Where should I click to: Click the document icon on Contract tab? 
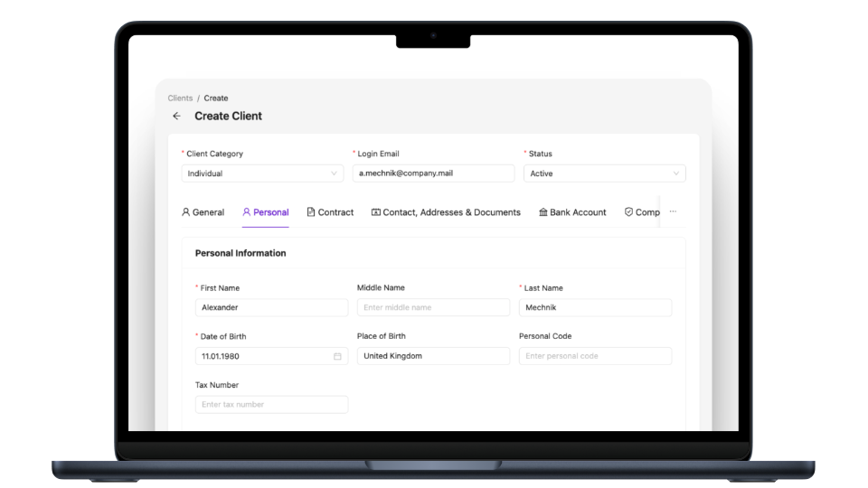click(311, 212)
